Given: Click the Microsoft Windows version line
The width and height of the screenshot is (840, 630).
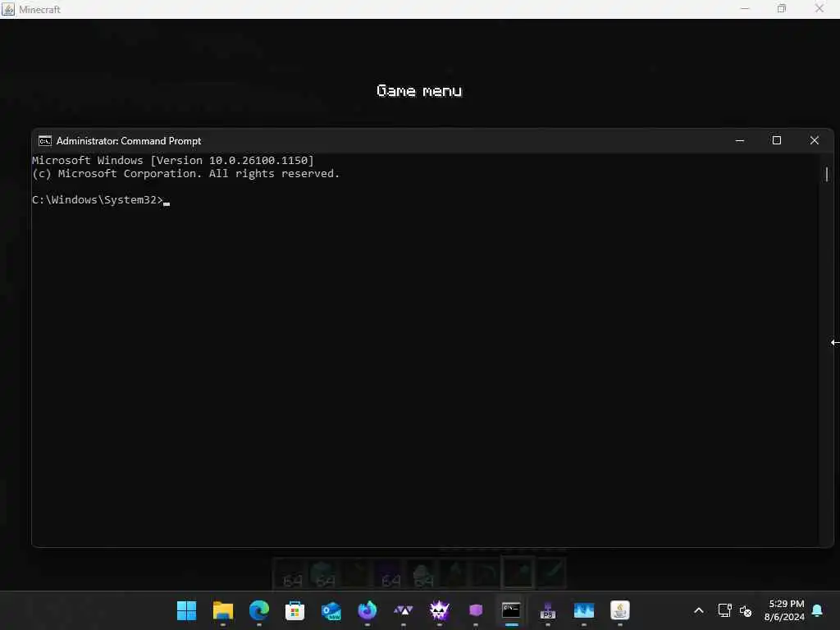Looking at the screenshot, I should pyautogui.click(x=173, y=160).
